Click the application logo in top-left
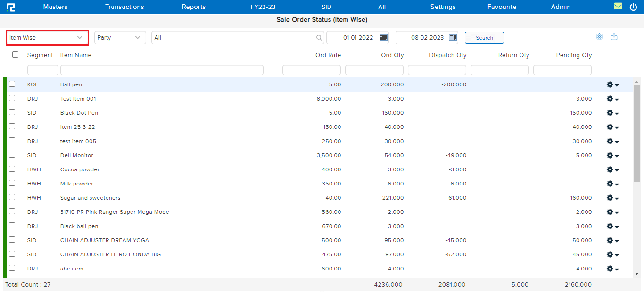This screenshot has width=644, height=295. click(x=11, y=7)
